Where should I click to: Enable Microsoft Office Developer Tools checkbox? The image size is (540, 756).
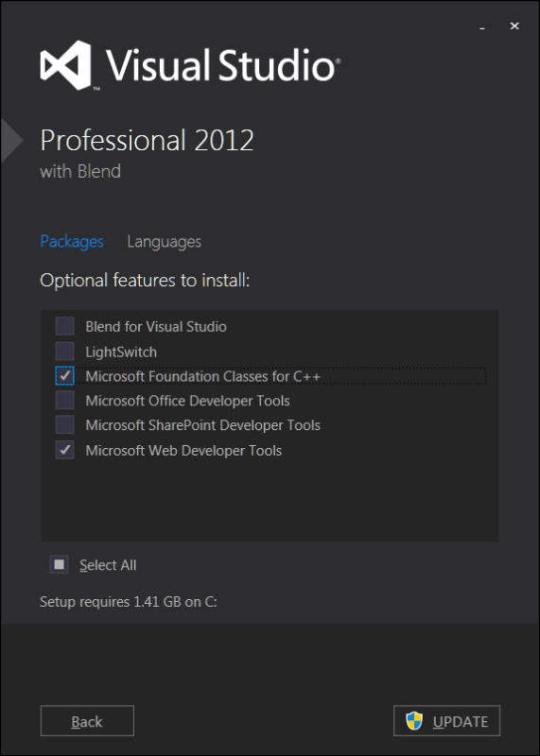click(x=64, y=400)
